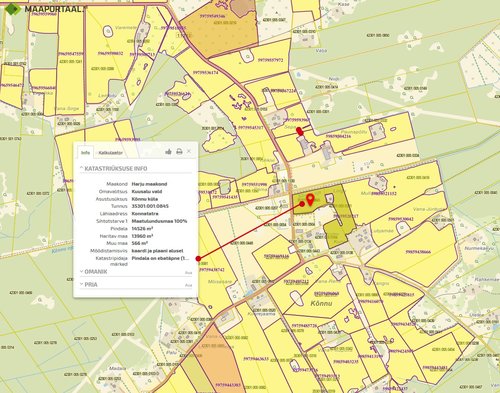Click the Kõnnu village label on the map
Screen dimensions: 500x393
point(321,303)
